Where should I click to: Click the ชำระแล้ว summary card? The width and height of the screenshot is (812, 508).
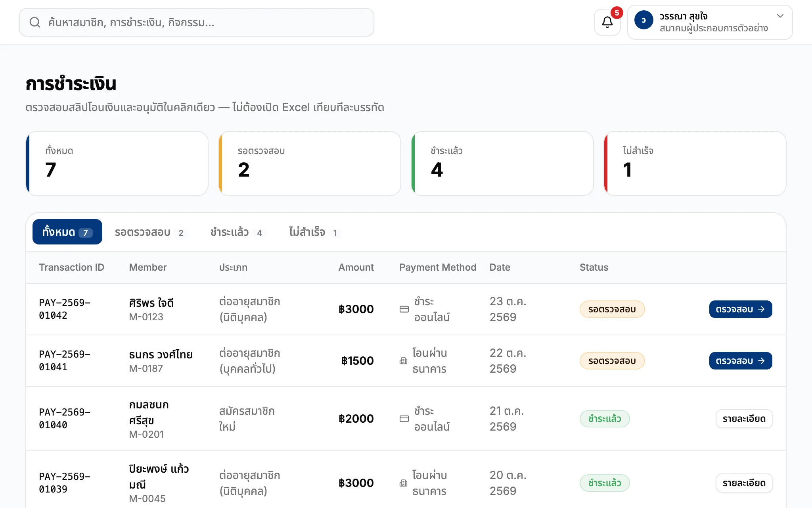coord(502,164)
